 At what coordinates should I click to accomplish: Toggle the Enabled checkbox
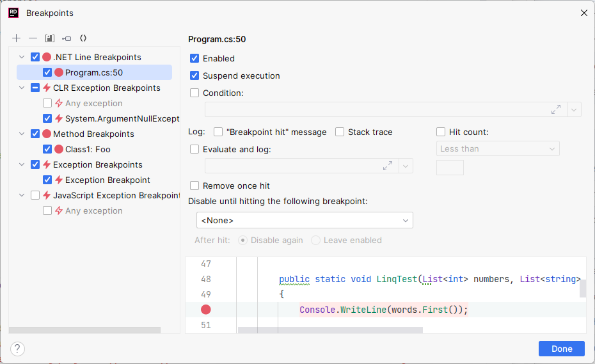pyautogui.click(x=194, y=58)
